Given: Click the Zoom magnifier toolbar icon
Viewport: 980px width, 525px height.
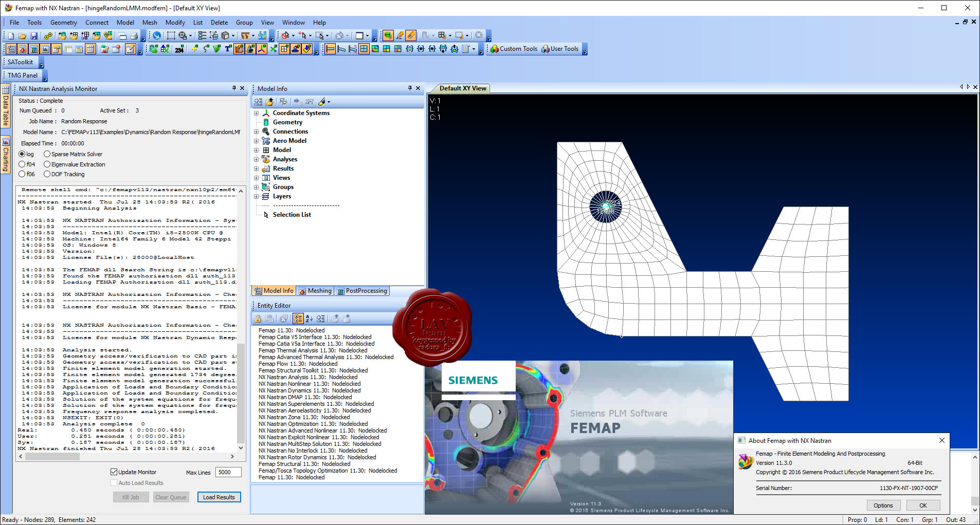Looking at the screenshot, I should click(x=183, y=35).
